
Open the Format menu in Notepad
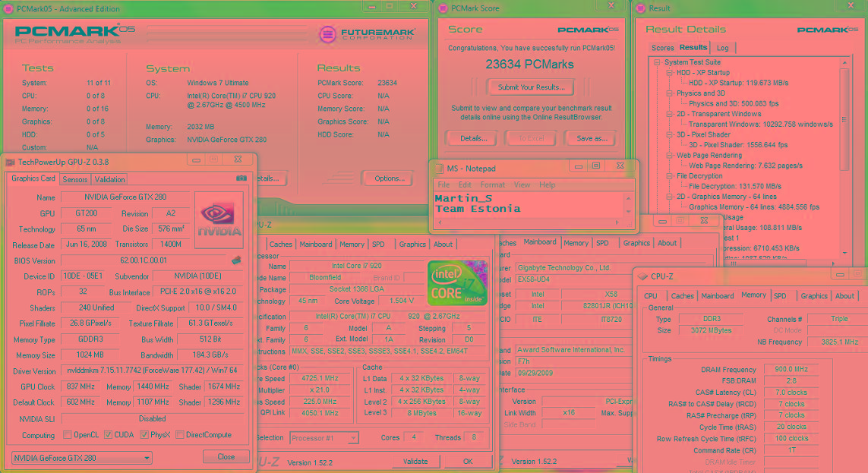click(493, 184)
